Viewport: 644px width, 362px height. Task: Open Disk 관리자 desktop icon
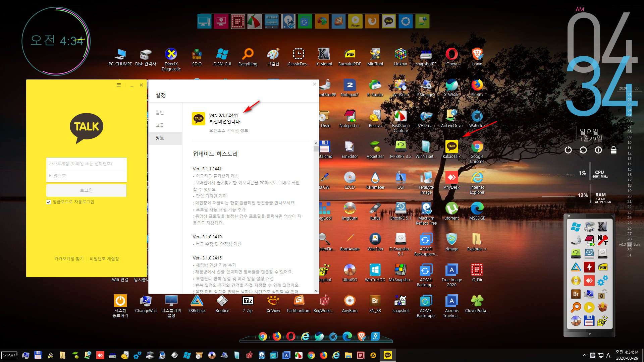click(146, 57)
